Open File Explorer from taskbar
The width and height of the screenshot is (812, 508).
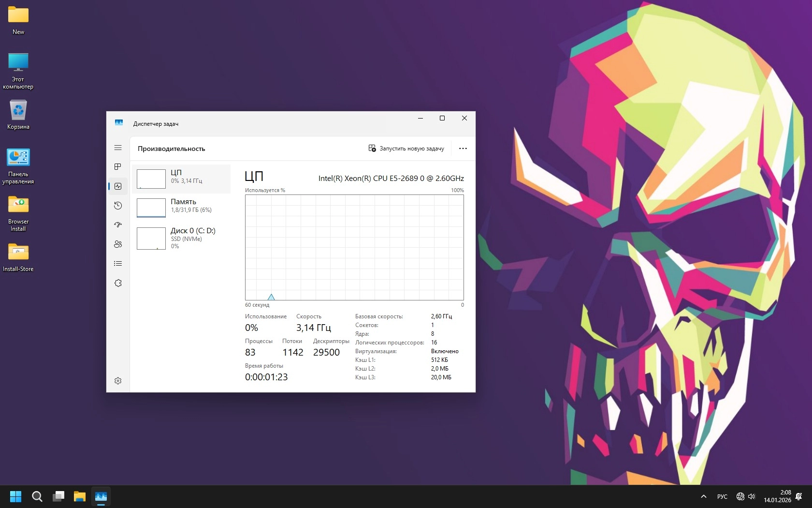pyautogui.click(x=79, y=496)
